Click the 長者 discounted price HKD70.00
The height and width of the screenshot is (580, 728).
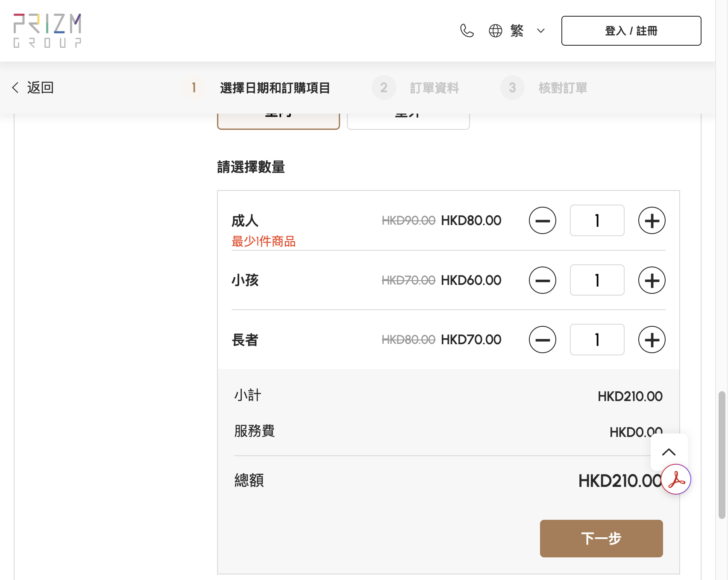point(471,340)
